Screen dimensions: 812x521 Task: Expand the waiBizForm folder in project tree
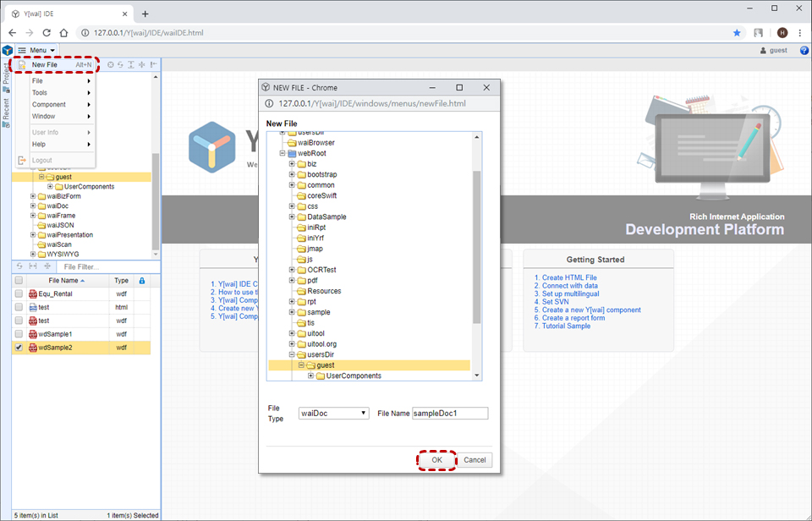pyautogui.click(x=33, y=196)
